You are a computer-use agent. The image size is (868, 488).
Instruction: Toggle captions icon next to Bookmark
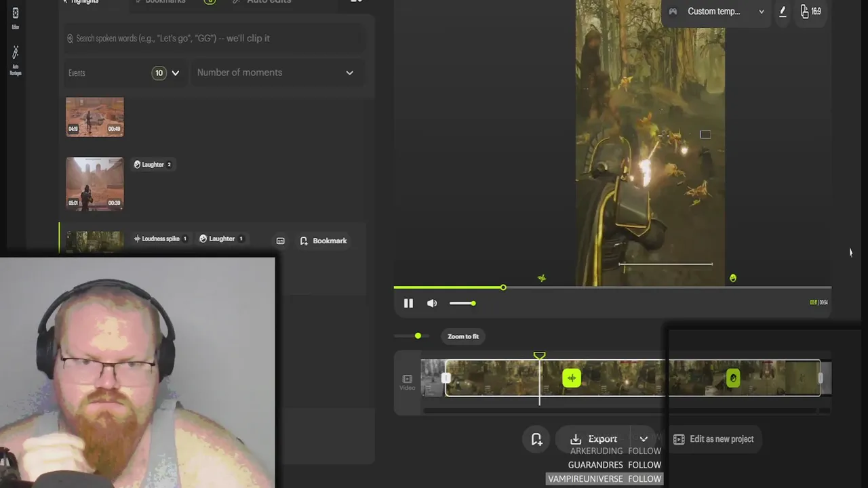click(280, 241)
